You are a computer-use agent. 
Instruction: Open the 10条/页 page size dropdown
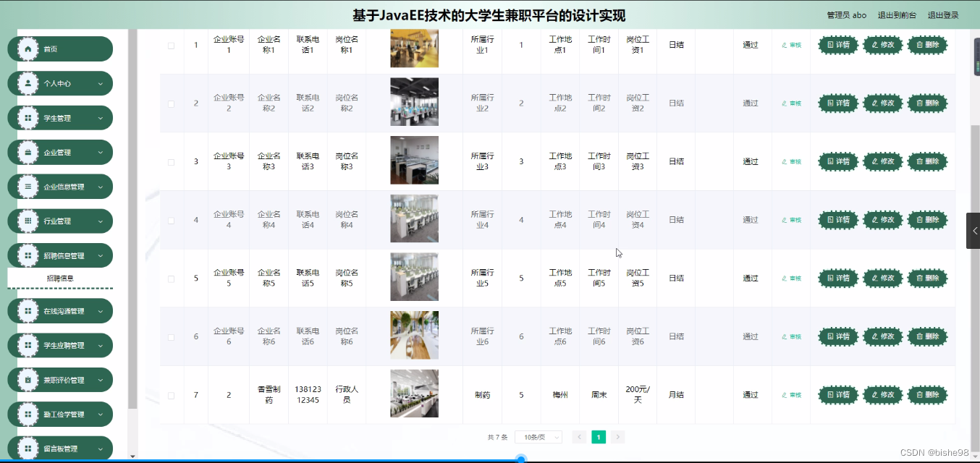pos(538,437)
